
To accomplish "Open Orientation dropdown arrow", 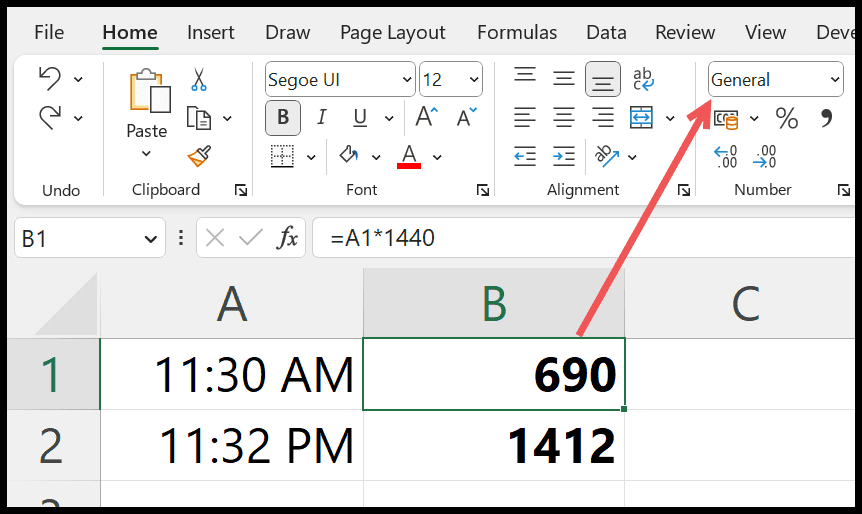I will [632, 158].
